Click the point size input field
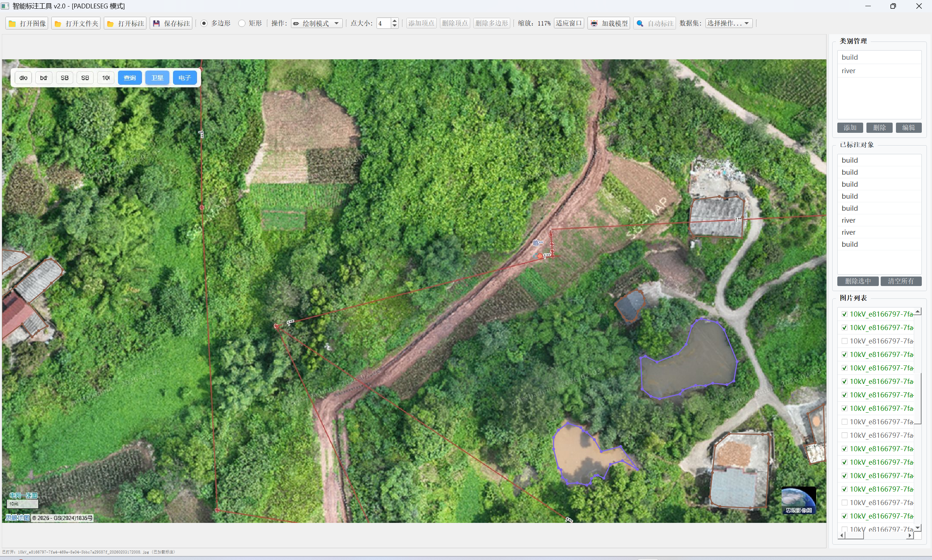This screenshot has height=560, width=932. pyautogui.click(x=383, y=23)
